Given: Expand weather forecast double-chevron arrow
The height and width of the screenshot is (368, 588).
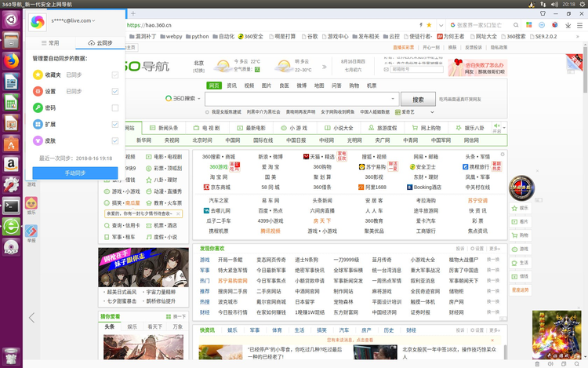Looking at the screenshot, I should click(324, 67).
